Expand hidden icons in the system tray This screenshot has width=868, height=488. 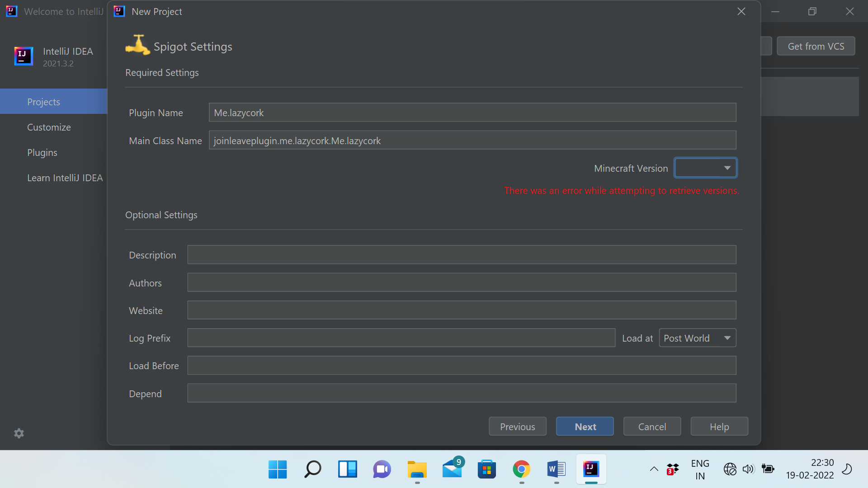click(x=653, y=469)
